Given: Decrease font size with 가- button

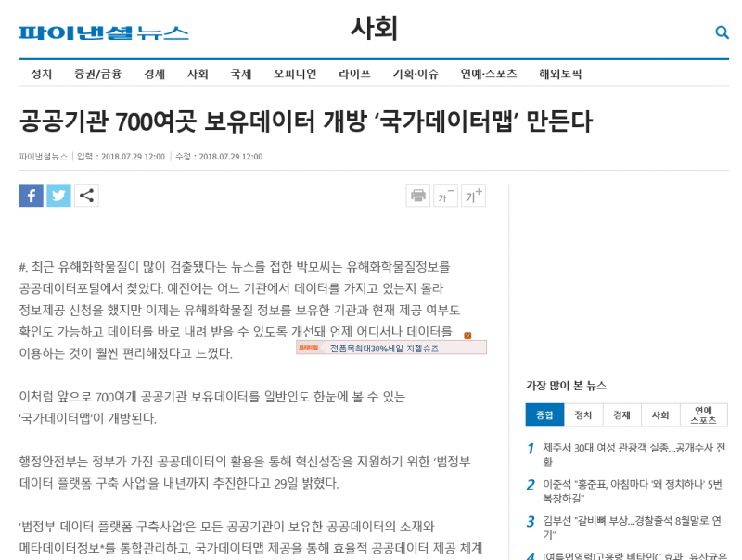Looking at the screenshot, I should coord(445,196).
